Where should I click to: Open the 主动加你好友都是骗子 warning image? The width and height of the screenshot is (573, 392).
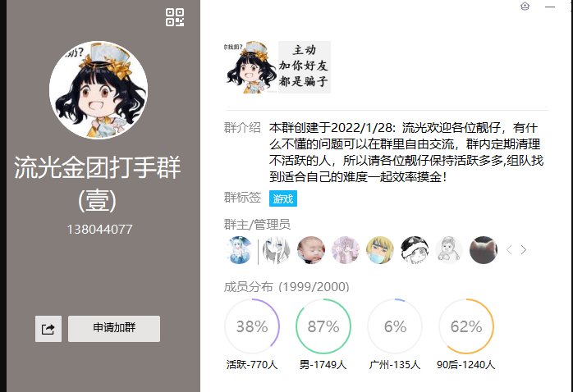[305, 67]
